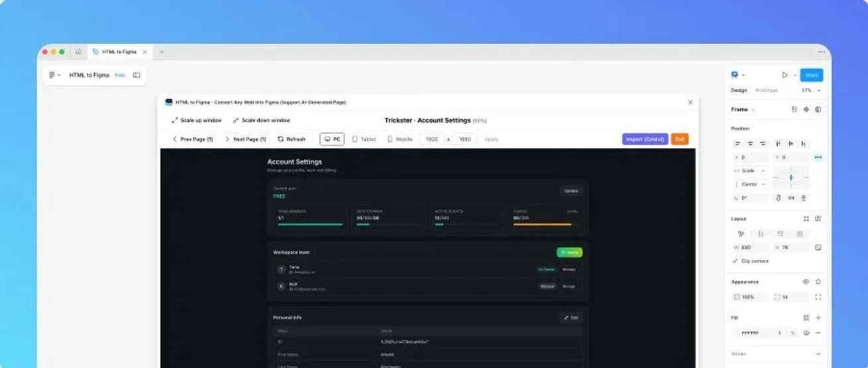Screen dimensions: 868x368
Task: Toggle fill visibility eye icon
Action: click(x=806, y=333)
